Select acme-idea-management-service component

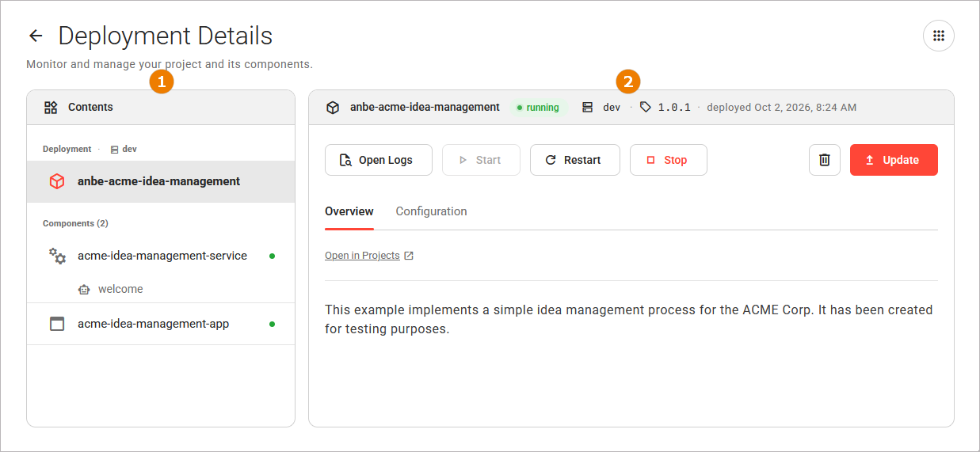click(x=161, y=256)
